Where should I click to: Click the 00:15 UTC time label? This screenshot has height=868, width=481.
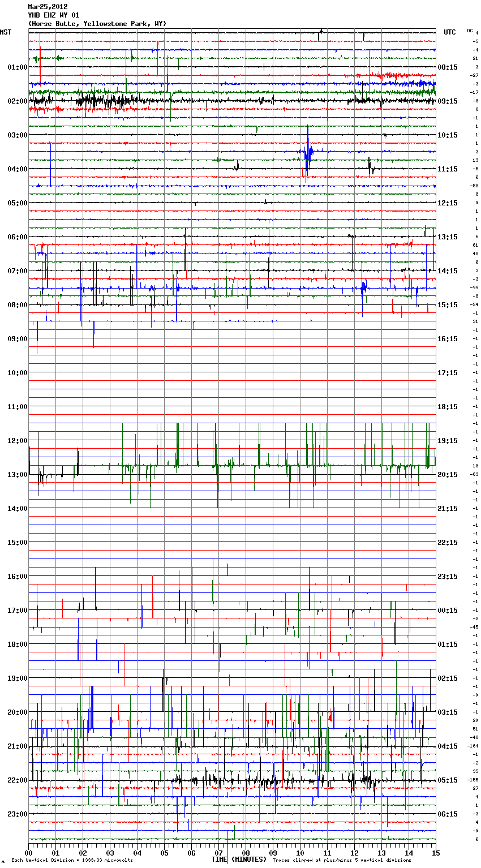(x=448, y=610)
